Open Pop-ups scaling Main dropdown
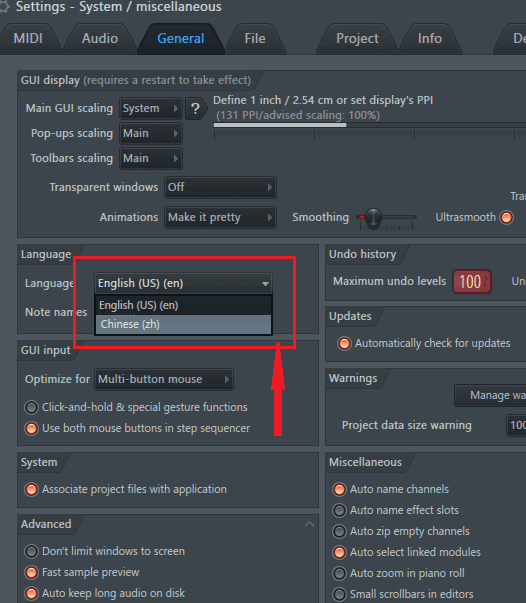 151,133
